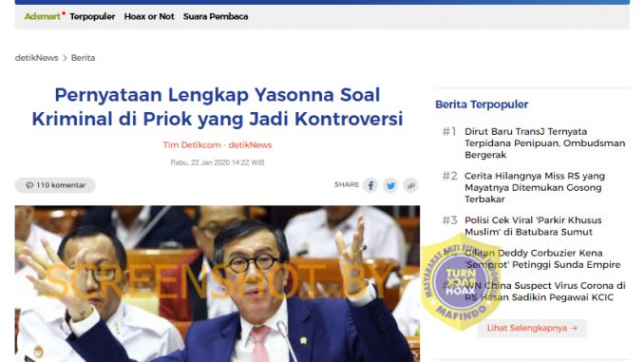
Task: Open the Terpopuler menu item
Action: coord(92,16)
